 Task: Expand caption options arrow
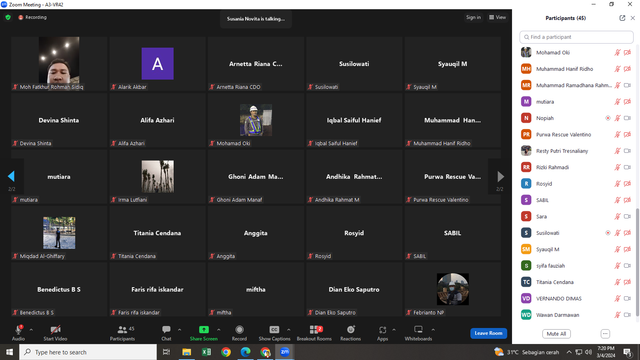(289, 329)
